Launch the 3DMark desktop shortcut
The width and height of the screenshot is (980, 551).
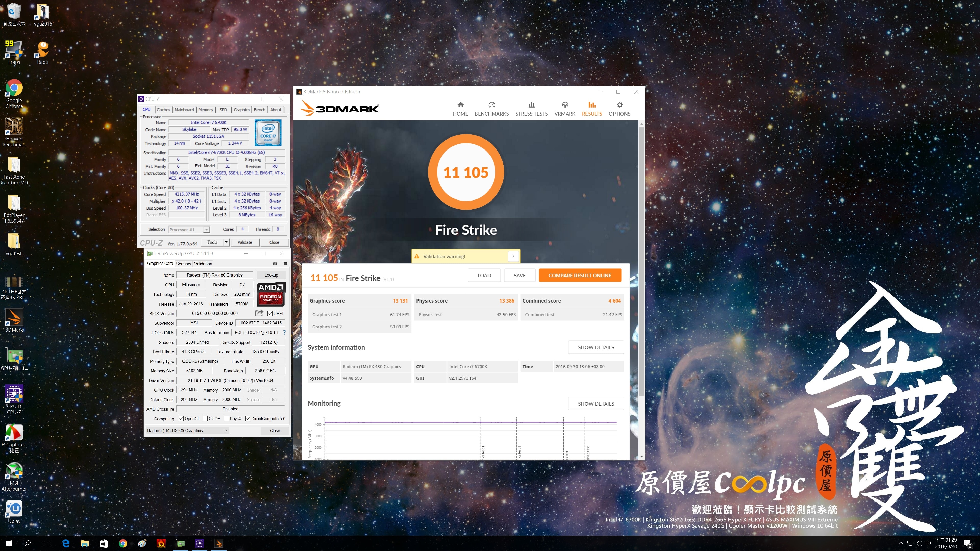[x=14, y=320]
